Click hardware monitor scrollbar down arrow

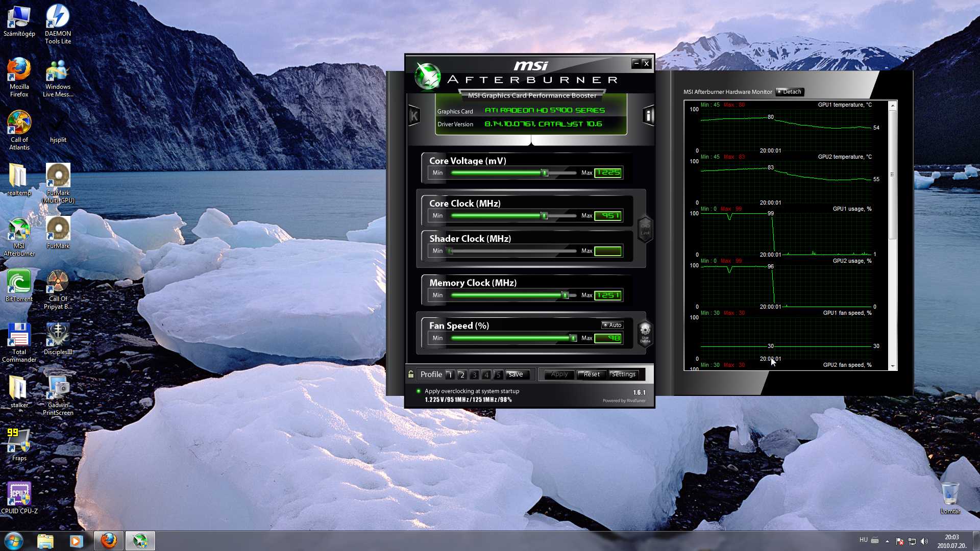pos(893,366)
